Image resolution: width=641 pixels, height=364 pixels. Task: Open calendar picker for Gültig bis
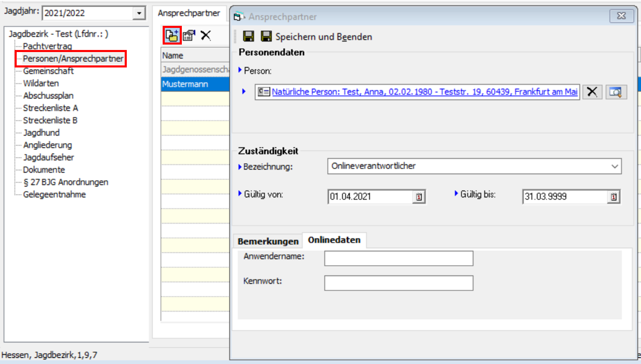pyautogui.click(x=613, y=197)
